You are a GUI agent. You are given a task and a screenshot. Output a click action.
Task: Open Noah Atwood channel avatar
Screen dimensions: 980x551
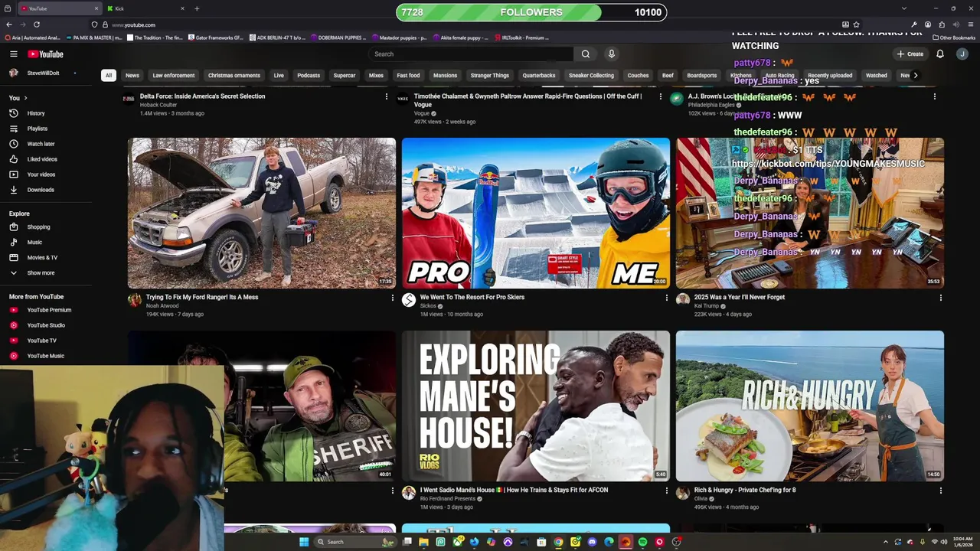[x=135, y=300]
